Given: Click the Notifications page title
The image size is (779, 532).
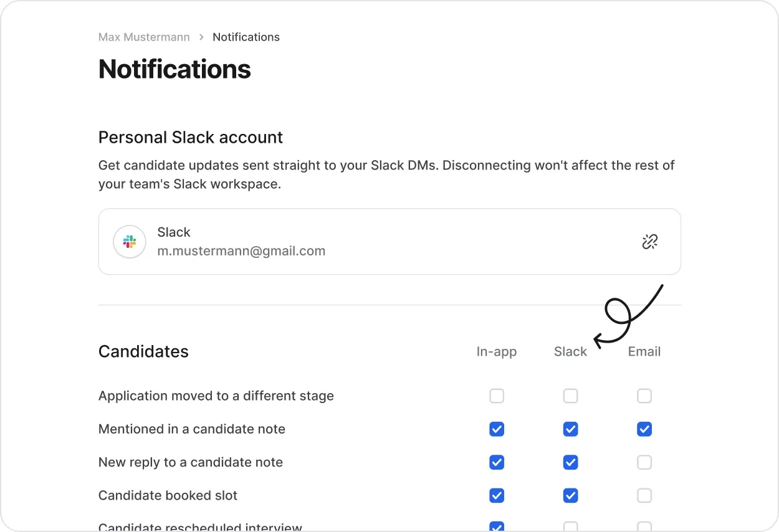Looking at the screenshot, I should (174, 69).
